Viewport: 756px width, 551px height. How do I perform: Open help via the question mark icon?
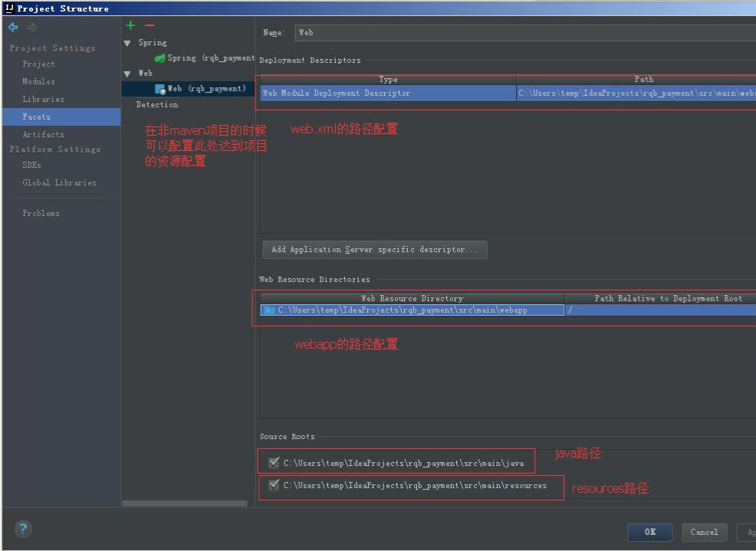pyautogui.click(x=22, y=529)
